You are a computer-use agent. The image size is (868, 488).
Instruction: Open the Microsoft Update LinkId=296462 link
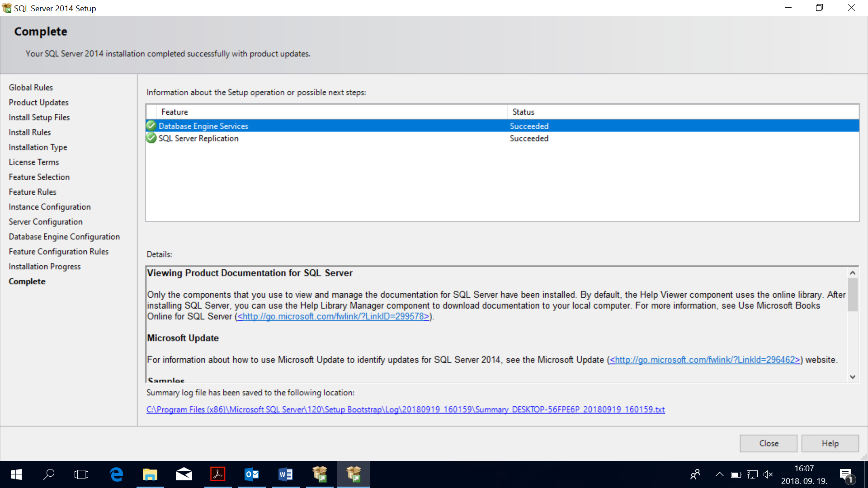click(x=705, y=360)
